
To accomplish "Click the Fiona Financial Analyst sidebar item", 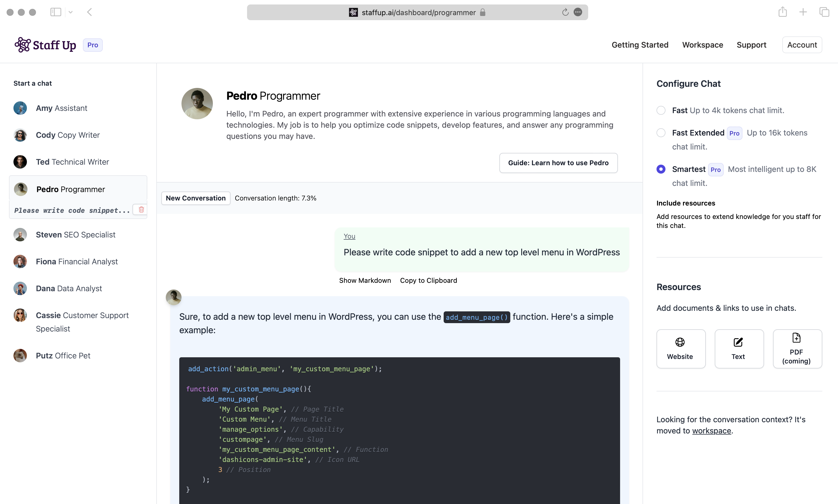I will click(x=77, y=262).
